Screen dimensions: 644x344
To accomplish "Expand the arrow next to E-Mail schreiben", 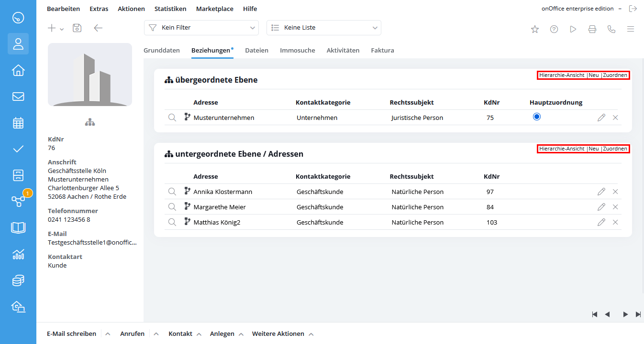I will point(108,334).
